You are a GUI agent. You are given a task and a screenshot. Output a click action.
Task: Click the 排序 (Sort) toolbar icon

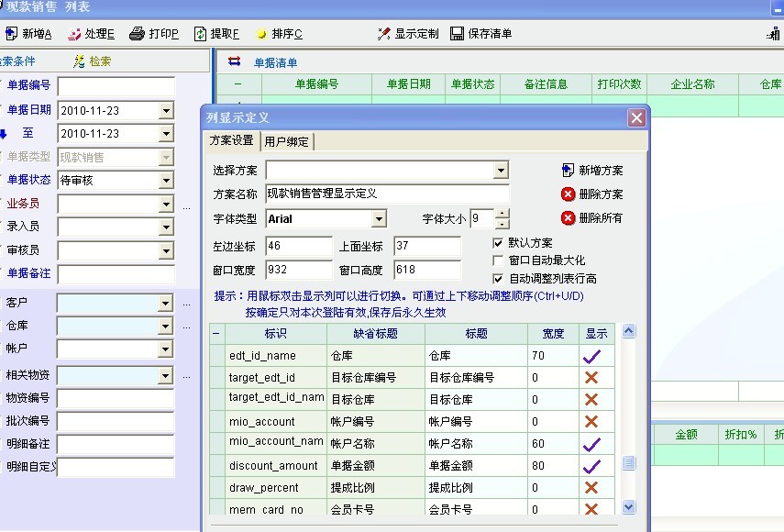(x=261, y=34)
